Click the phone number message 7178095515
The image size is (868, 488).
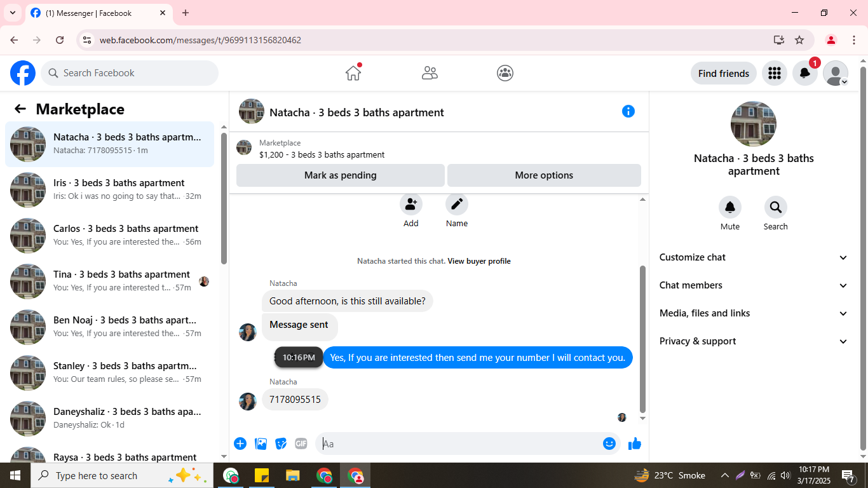(x=295, y=400)
